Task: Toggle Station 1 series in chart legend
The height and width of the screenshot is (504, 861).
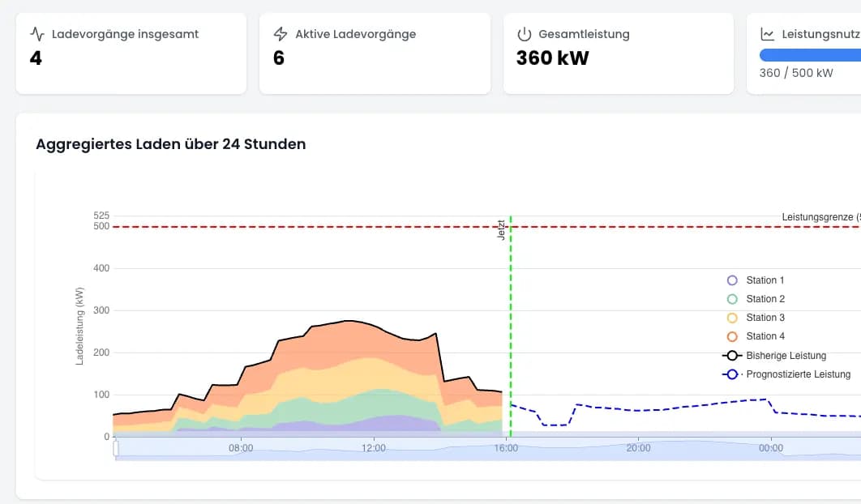Action: 756,280
